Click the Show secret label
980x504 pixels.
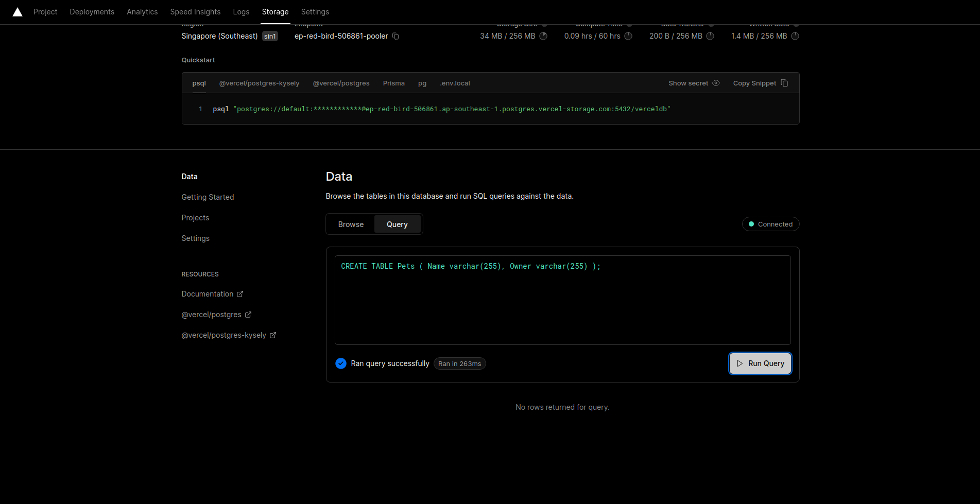coord(688,83)
